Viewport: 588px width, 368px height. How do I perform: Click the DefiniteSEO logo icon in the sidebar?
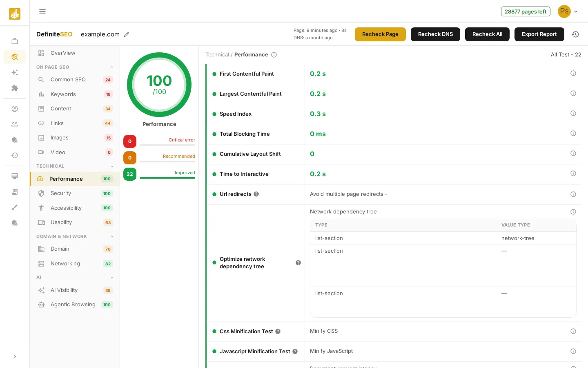coord(15,14)
